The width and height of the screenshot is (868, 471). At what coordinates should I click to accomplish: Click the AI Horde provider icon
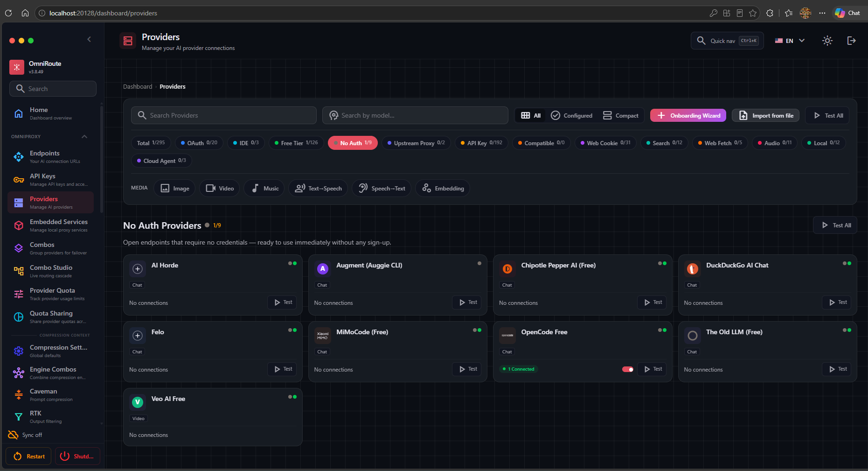pos(138,269)
